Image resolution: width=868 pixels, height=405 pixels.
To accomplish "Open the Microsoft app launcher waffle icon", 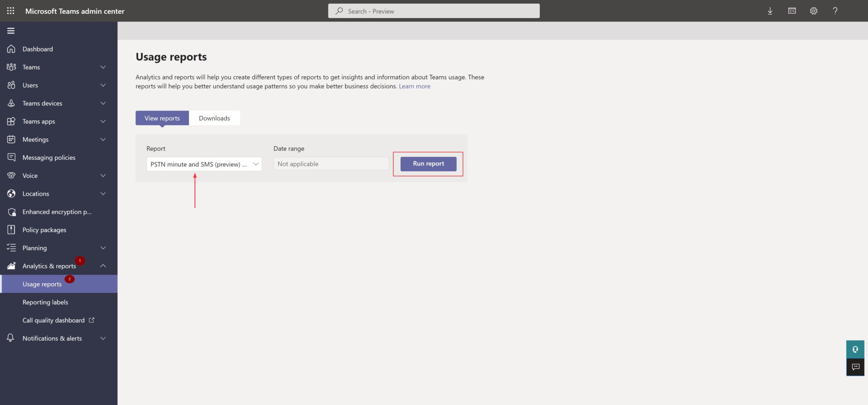I will pos(11,11).
